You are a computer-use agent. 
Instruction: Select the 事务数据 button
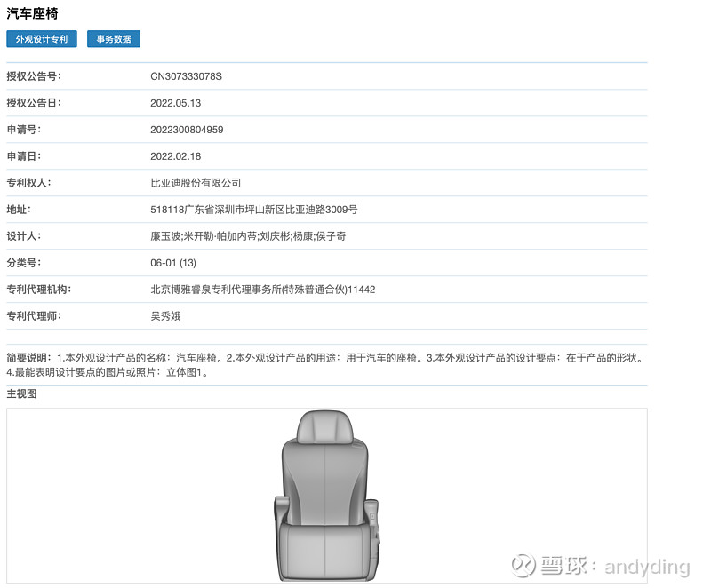113,38
